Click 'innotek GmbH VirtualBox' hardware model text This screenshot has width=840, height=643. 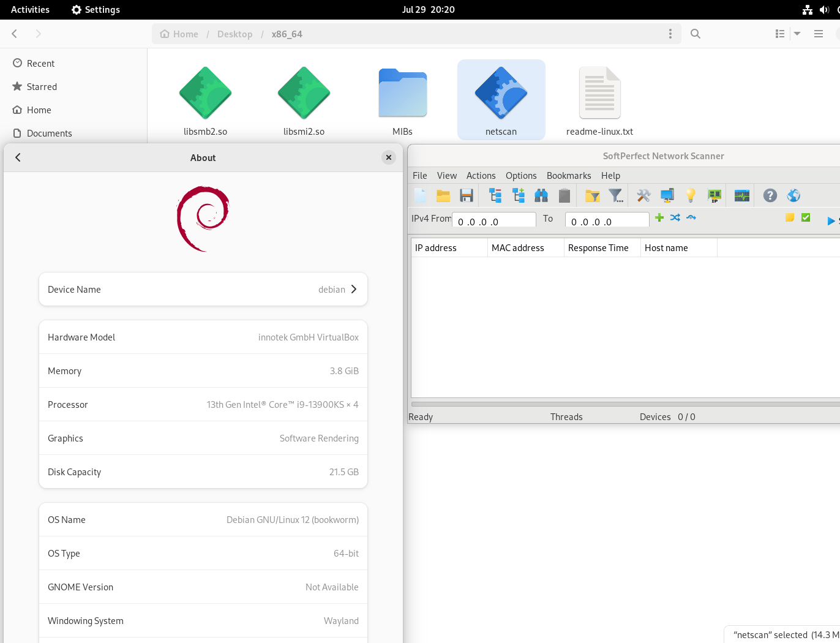(309, 337)
